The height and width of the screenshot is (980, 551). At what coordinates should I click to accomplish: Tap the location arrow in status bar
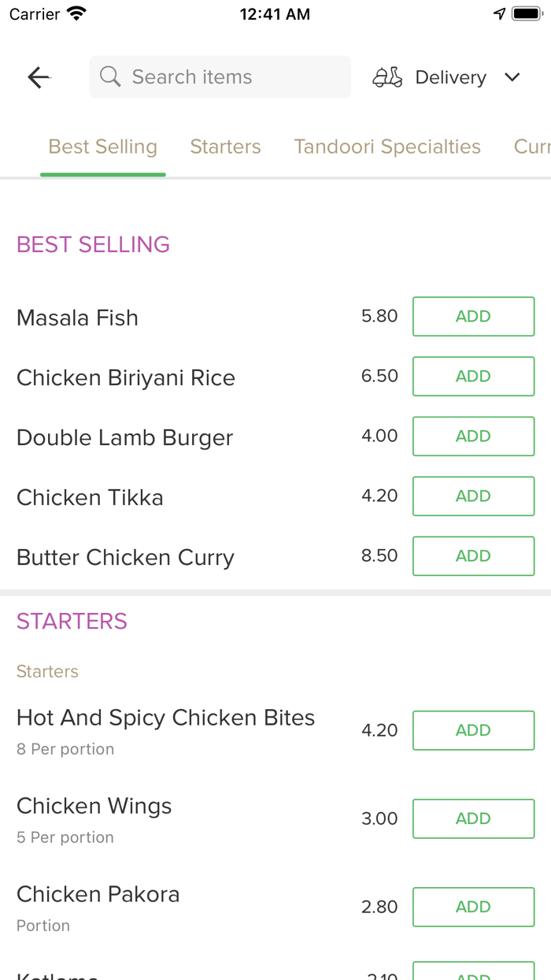(499, 14)
